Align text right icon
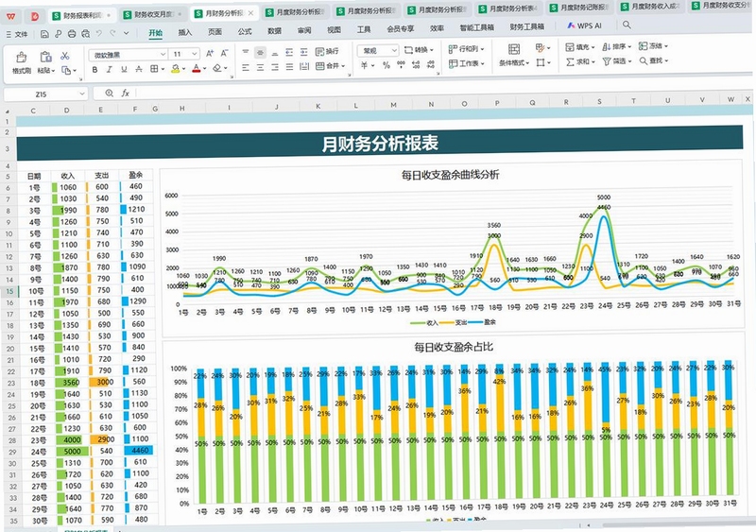Screen dimensions: 756x532 pyautogui.click(x=275, y=67)
